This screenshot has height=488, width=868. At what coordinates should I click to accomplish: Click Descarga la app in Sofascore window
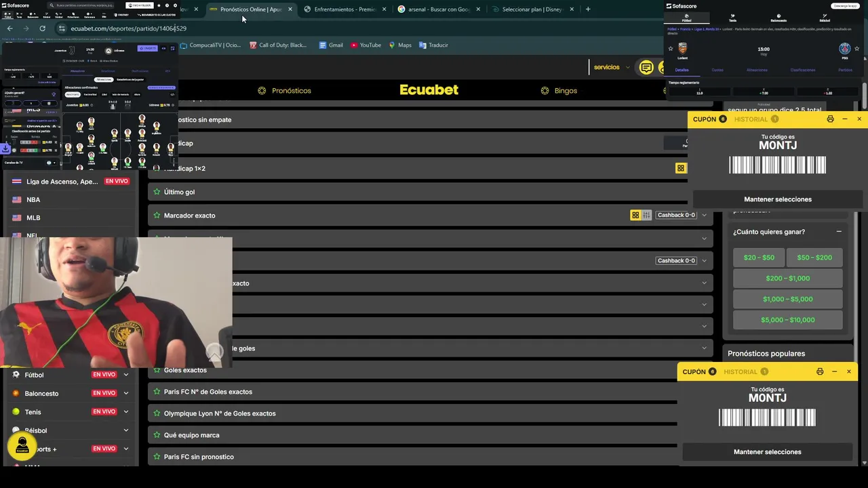pos(845,5)
